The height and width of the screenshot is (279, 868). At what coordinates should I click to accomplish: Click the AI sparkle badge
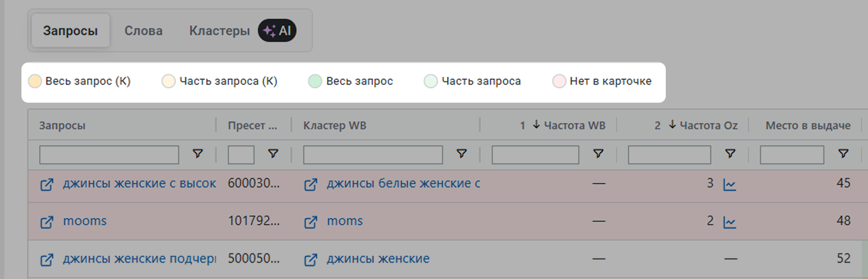tap(277, 31)
